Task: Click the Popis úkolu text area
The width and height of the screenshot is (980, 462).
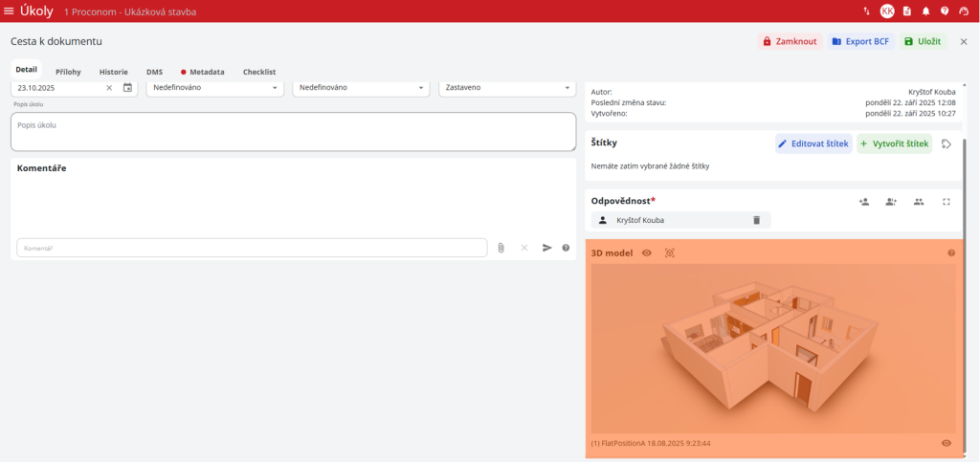Action: click(x=293, y=132)
